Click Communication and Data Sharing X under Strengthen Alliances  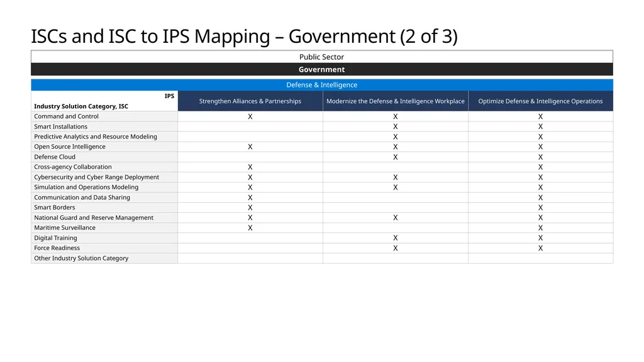[250, 198]
